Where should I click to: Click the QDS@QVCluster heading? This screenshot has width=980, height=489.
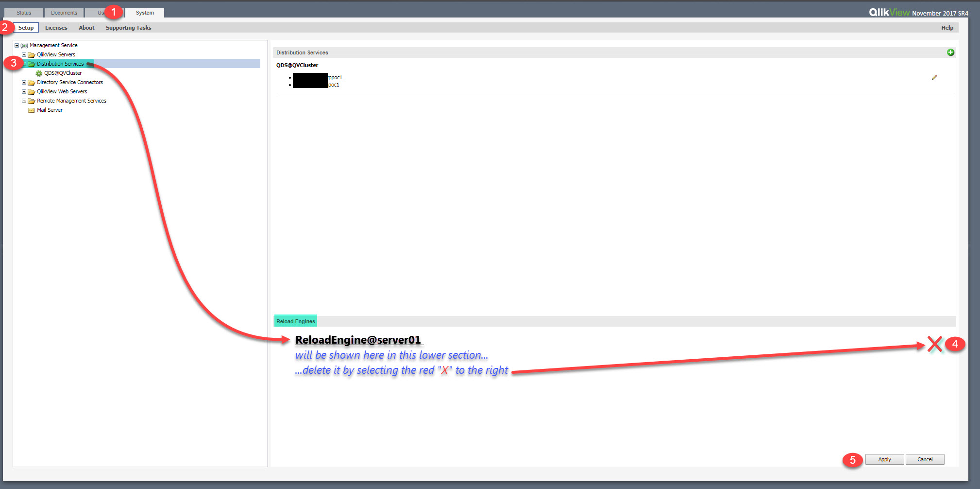(x=297, y=65)
